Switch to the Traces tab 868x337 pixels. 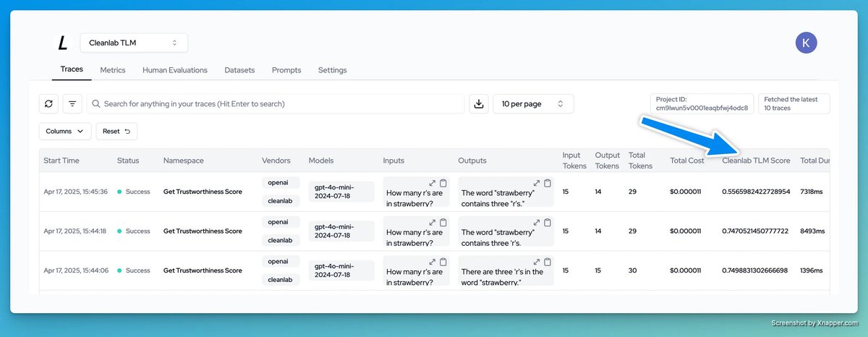pyautogui.click(x=72, y=69)
